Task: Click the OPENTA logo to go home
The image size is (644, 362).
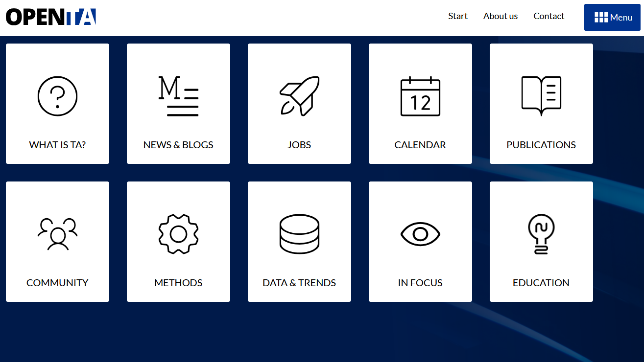Action: pyautogui.click(x=50, y=16)
